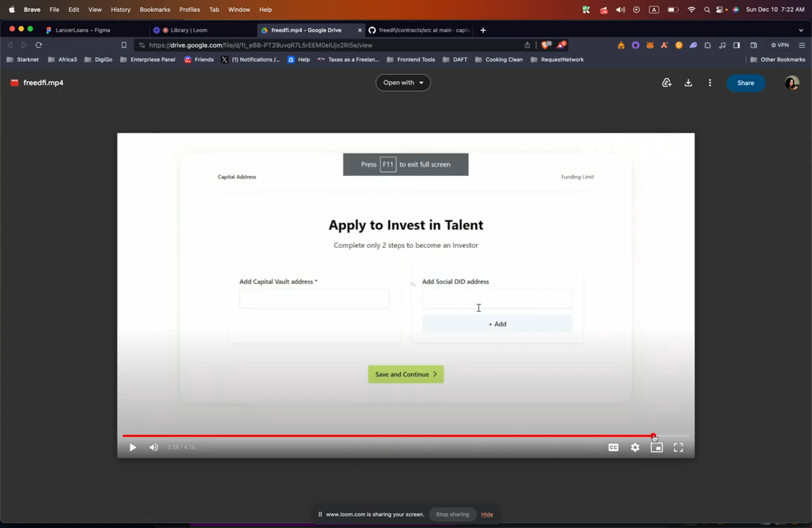This screenshot has height=528, width=812.
Task: Expand the tab search chevron
Action: [x=801, y=30]
